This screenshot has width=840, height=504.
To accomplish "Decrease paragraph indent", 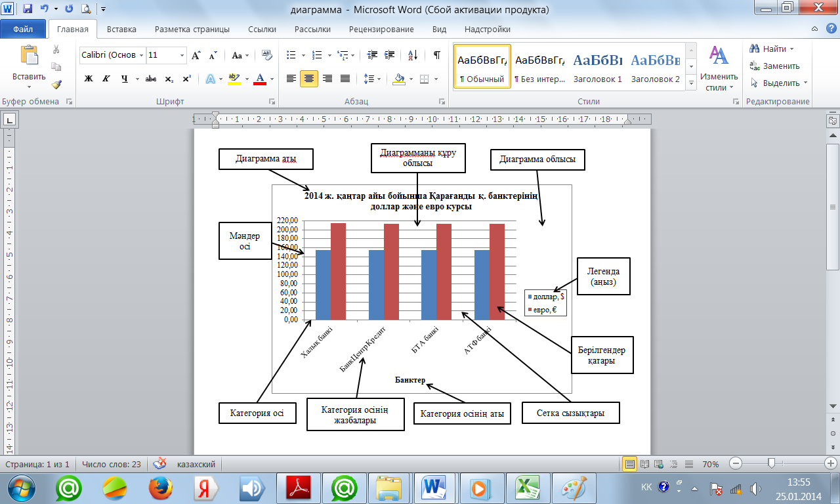I will point(372,55).
